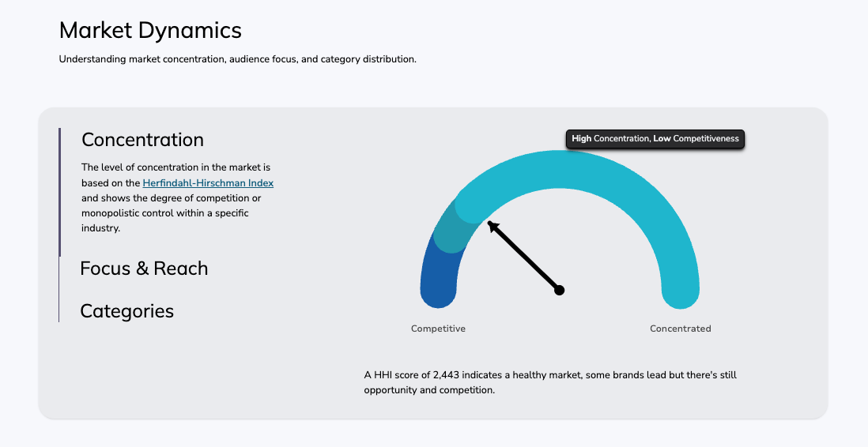Click the High Concentration, Low Competitiveness tooltip
The width and height of the screenshot is (868, 447).
(x=655, y=139)
